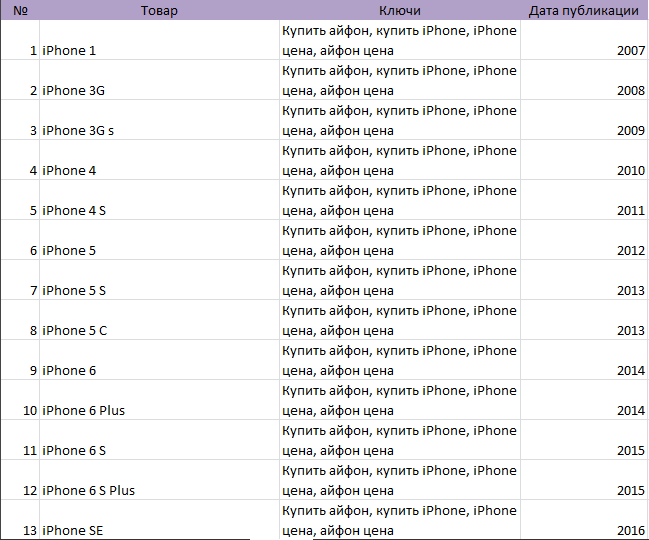This screenshot has height=540, width=649.
Task: Click the keys cell in the iPhone 4 S row
Action: [x=400, y=200]
